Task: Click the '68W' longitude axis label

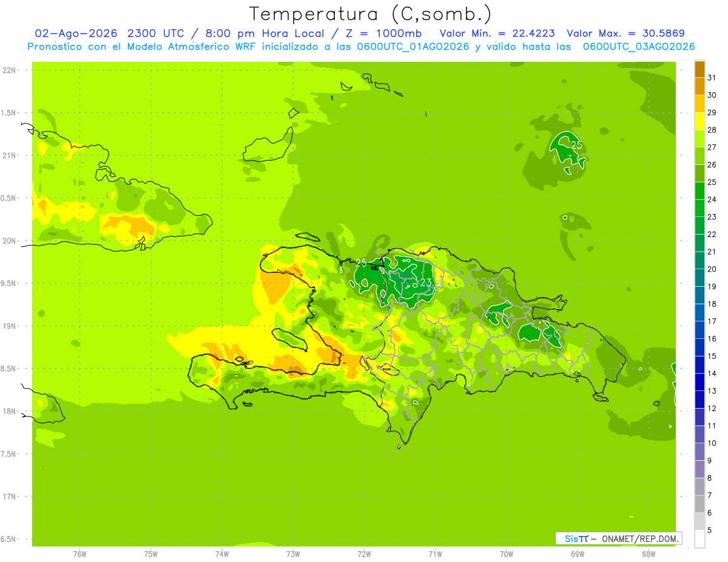Action: (x=649, y=554)
